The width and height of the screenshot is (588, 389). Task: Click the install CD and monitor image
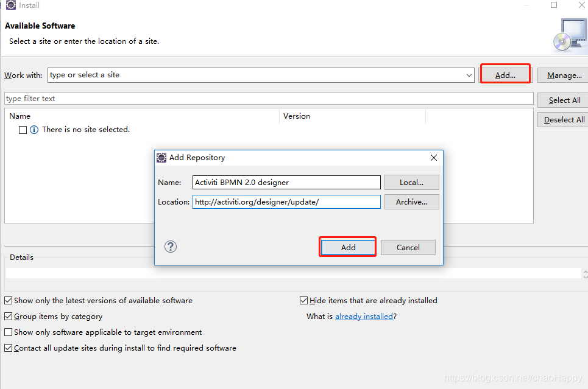pyautogui.click(x=570, y=35)
